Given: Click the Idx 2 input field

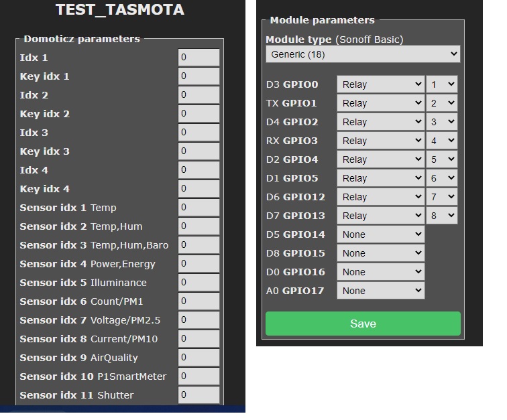Looking at the screenshot, I should pyautogui.click(x=199, y=95).
